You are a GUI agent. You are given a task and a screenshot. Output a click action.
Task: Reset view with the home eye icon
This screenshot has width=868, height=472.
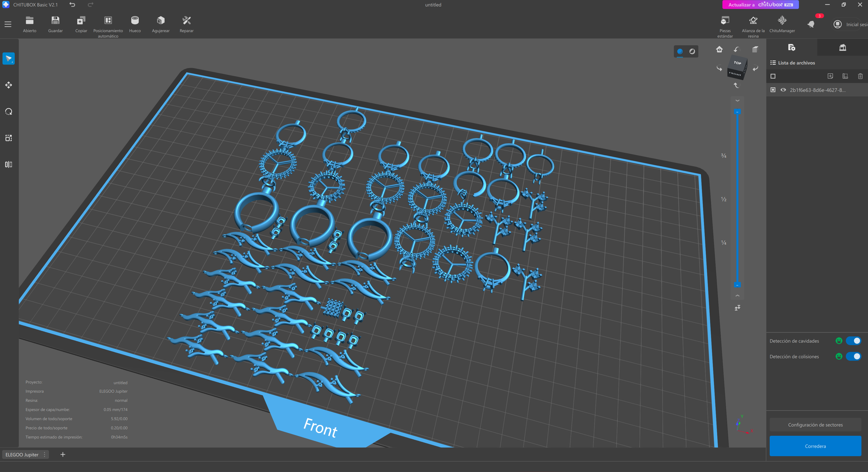click(x=719, y=50)
